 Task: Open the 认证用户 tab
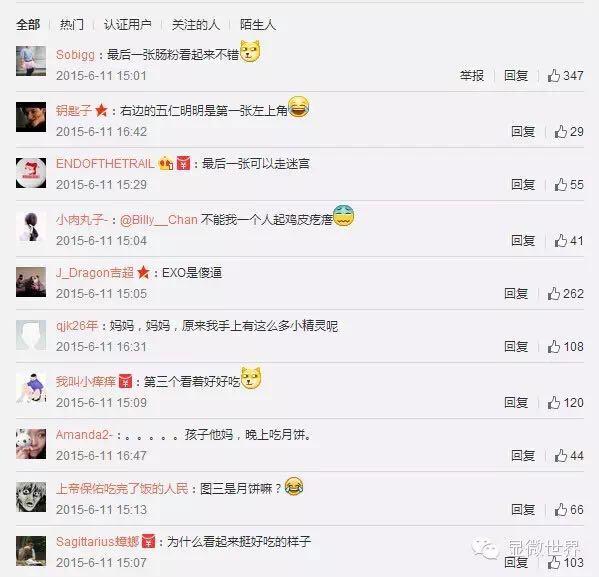[x=128, y=25]
